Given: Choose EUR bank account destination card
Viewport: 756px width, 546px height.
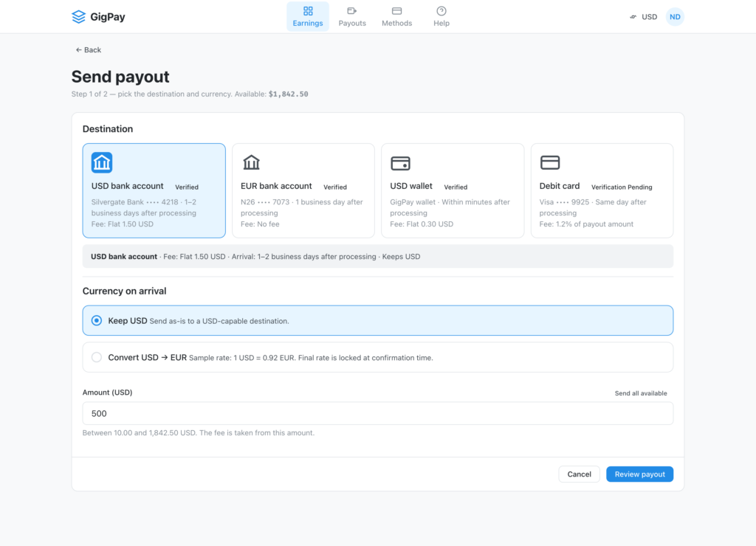Looking at the screenshot, I should pos(303,190).
